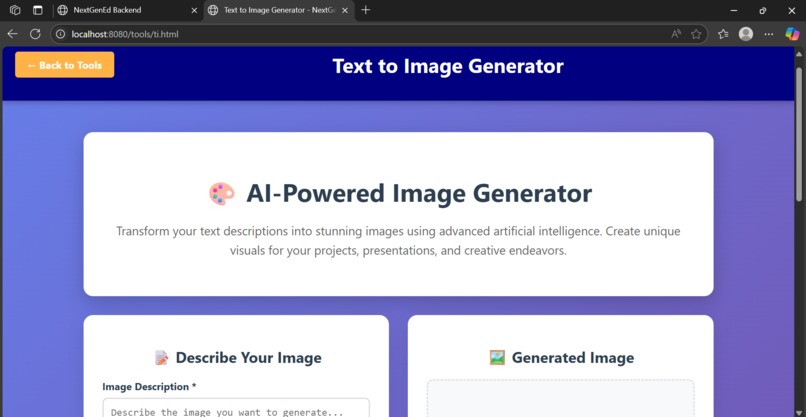Image resolution: width=806 pixels, height=417 pixels.
Task: View site information icon in address bar
Action: [x=61, y=34]
